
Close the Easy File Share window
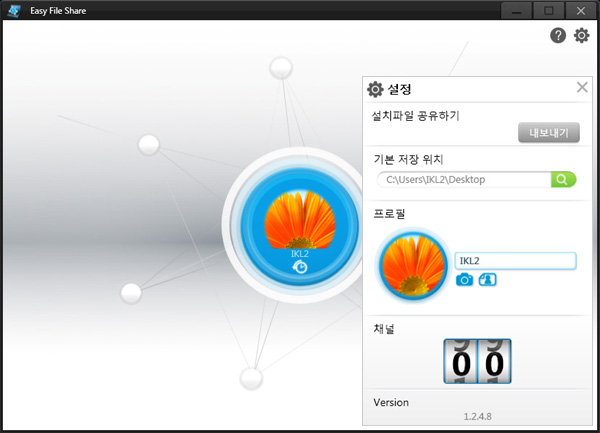click(580, 11)
